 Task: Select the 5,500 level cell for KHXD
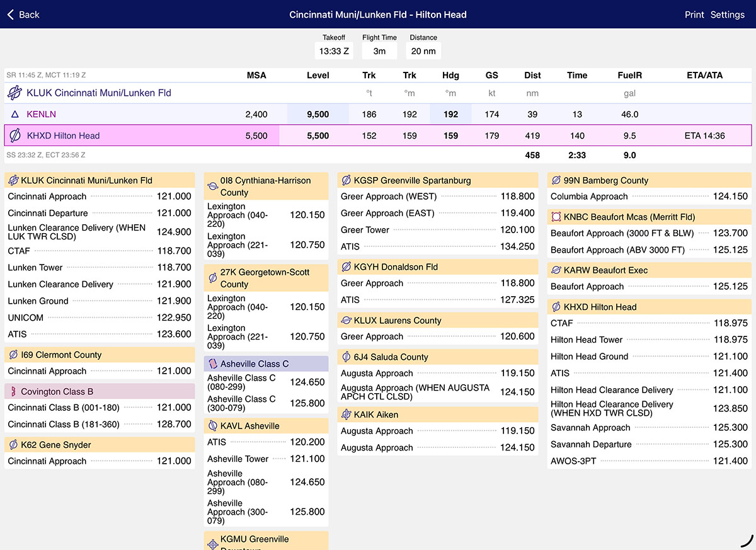tap(318, 135)
